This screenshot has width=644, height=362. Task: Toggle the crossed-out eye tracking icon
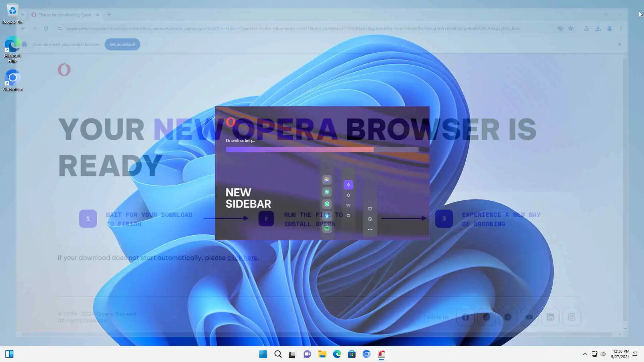click(x=560, y=28)
